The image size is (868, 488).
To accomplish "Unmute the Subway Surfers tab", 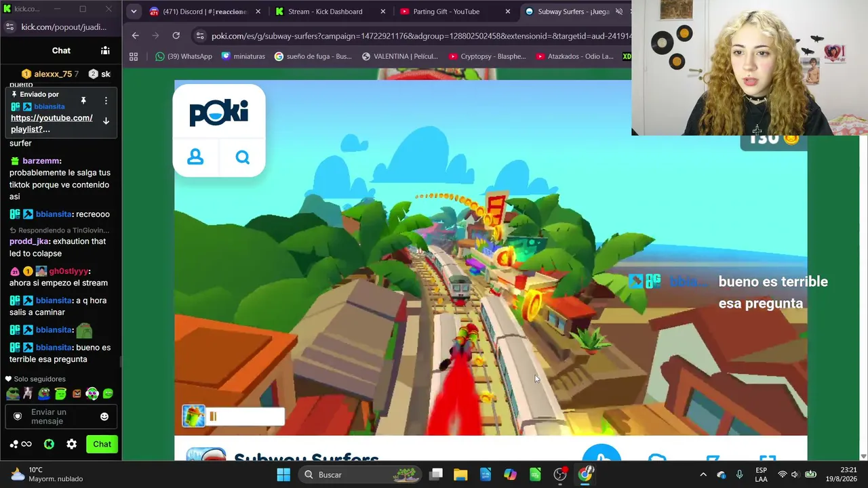I will click(618, 12).
